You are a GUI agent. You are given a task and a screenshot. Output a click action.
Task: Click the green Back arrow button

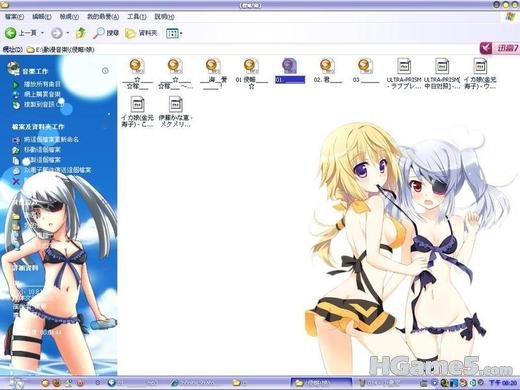(10, 33)
